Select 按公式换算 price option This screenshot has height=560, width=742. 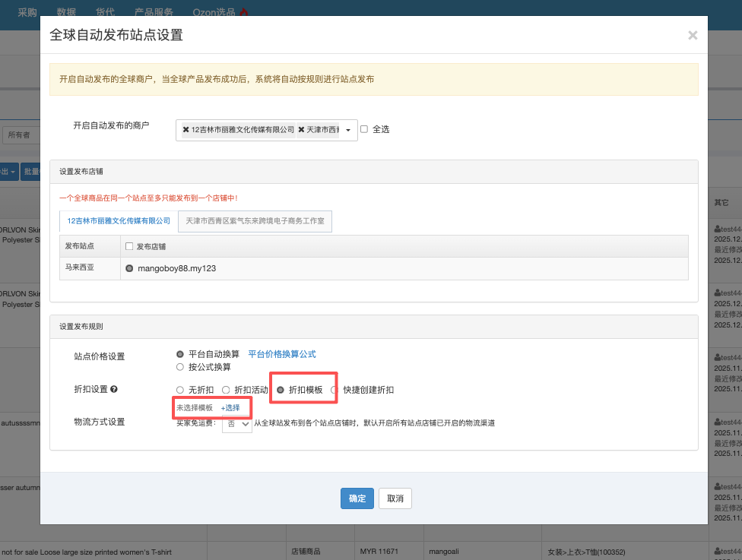click(x=180, y=367)
